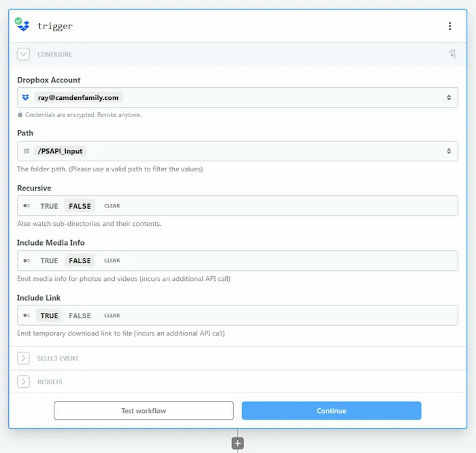
Task: Click the RESULTS expand arrow icon
Action: [23, 381]
